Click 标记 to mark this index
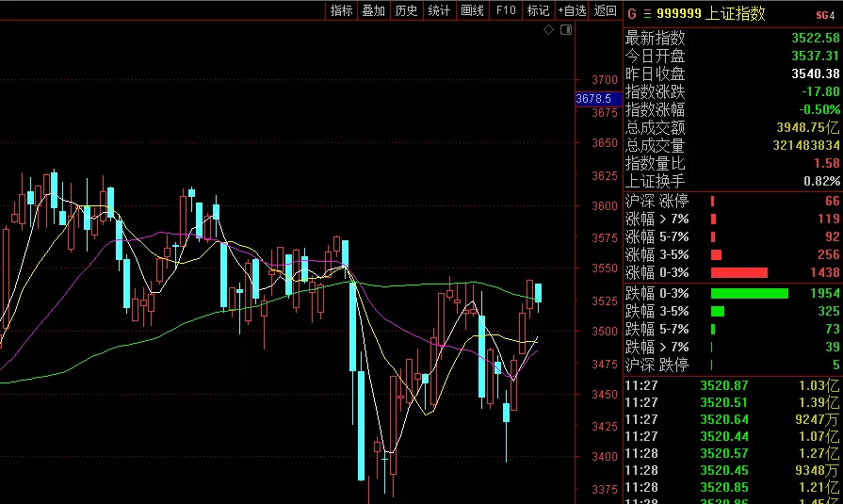 (538, 10)
